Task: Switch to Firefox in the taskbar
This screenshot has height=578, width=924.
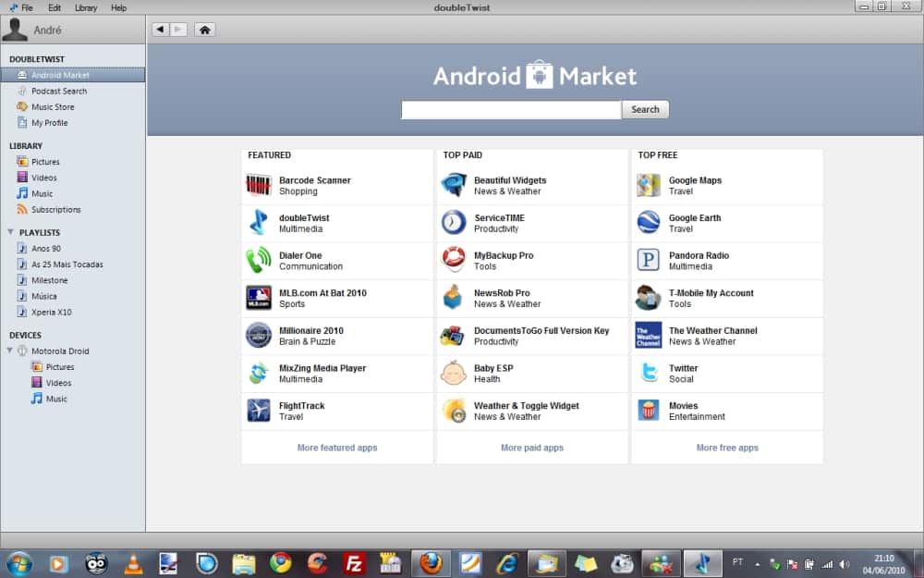Action: [x=431, y=564]
